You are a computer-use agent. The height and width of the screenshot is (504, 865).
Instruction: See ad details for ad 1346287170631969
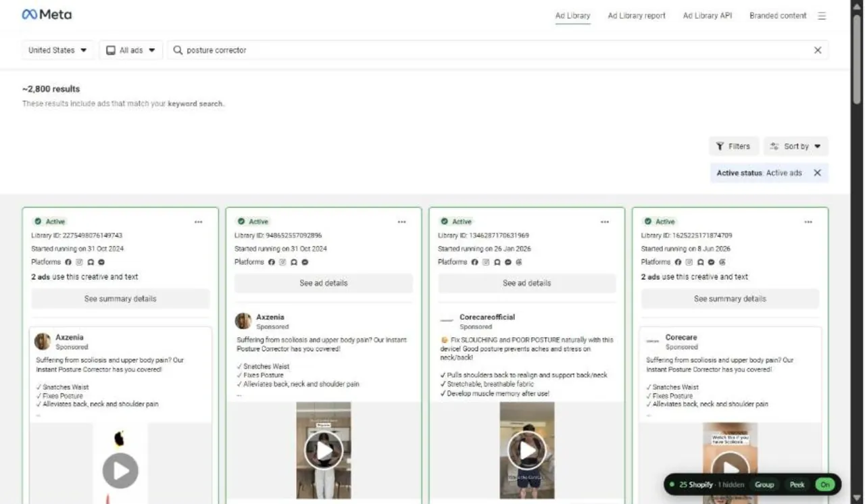click(527, 283)
